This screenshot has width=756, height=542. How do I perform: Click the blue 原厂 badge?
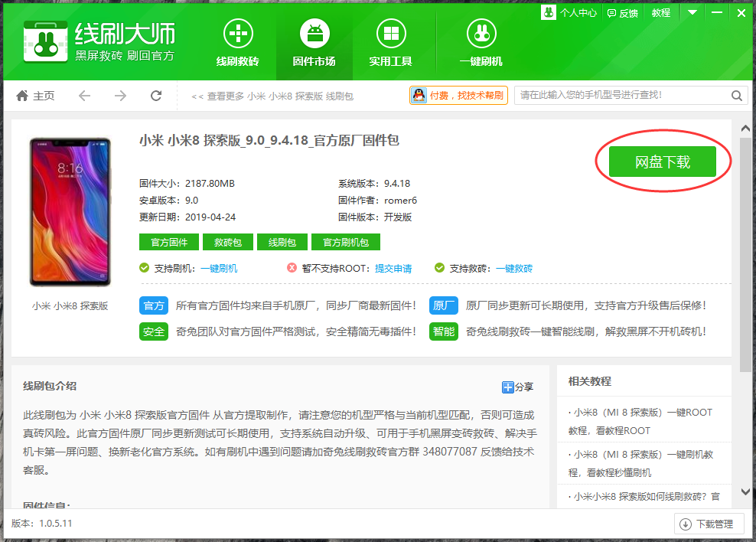click(x=444, y=305)
